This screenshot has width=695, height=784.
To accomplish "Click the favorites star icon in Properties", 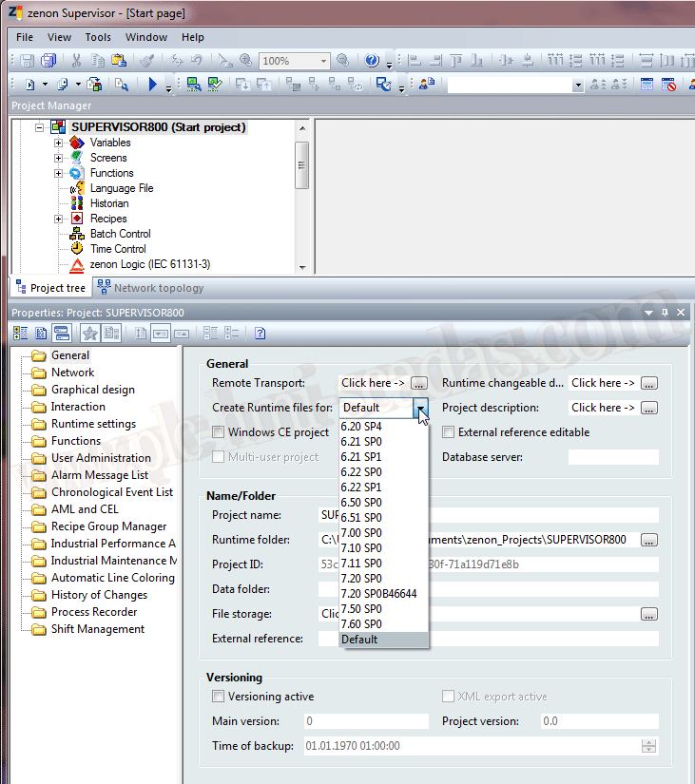I will (90, 333).
